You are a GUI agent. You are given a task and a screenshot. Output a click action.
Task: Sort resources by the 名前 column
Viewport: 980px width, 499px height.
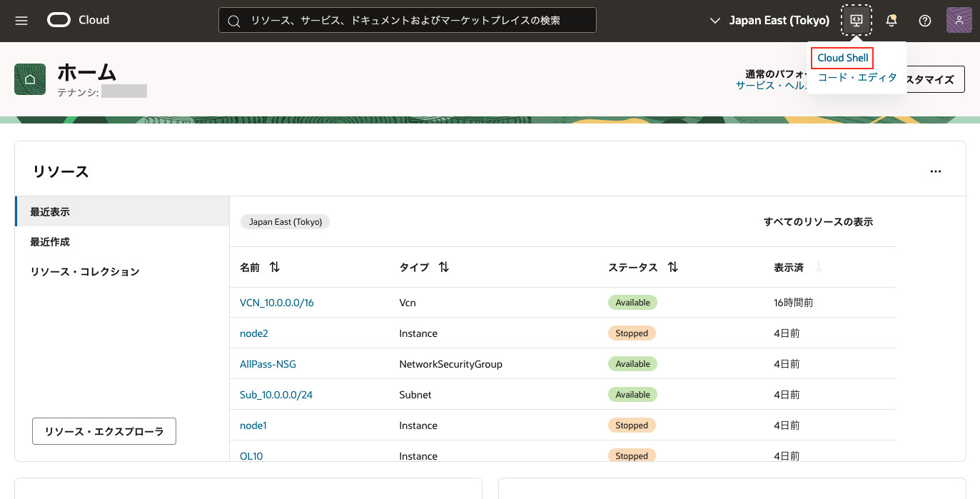pos(275,267)
